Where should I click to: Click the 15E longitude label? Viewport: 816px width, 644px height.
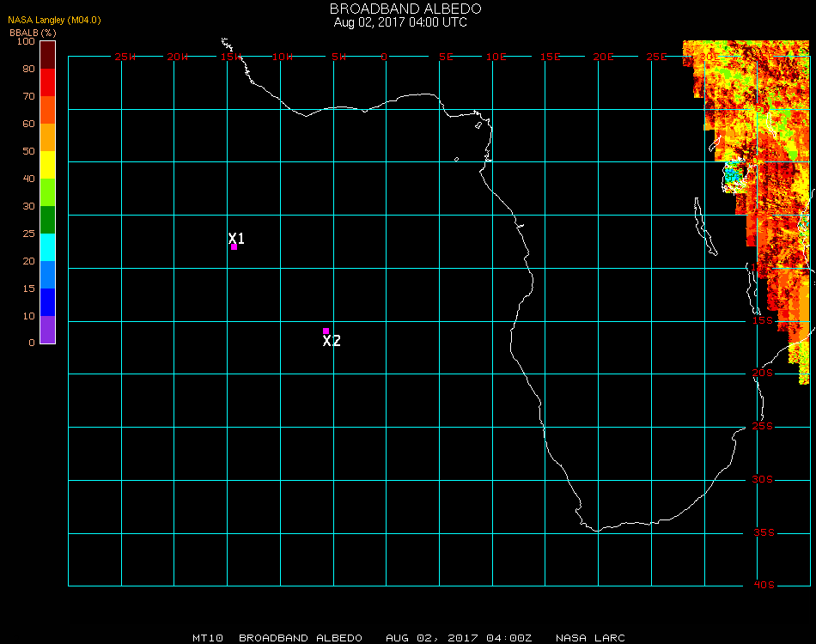[550, 57]
